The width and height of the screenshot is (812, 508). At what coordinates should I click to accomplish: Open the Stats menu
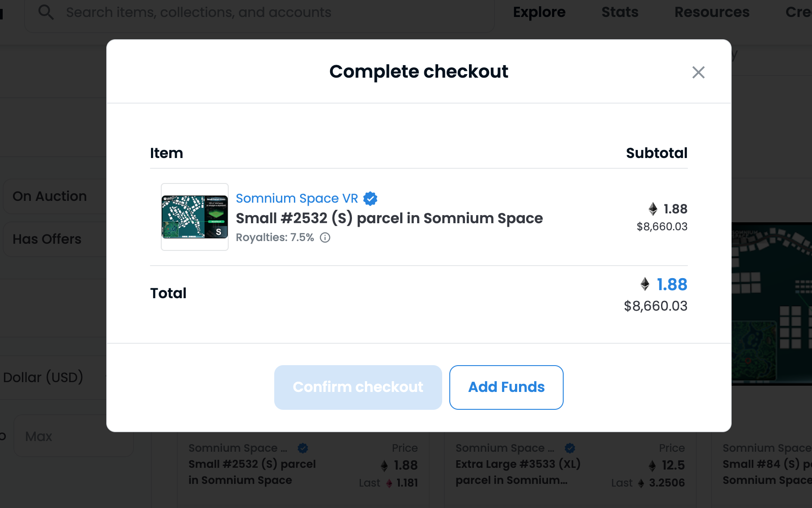pyautogui.click(x=620, y=12)
